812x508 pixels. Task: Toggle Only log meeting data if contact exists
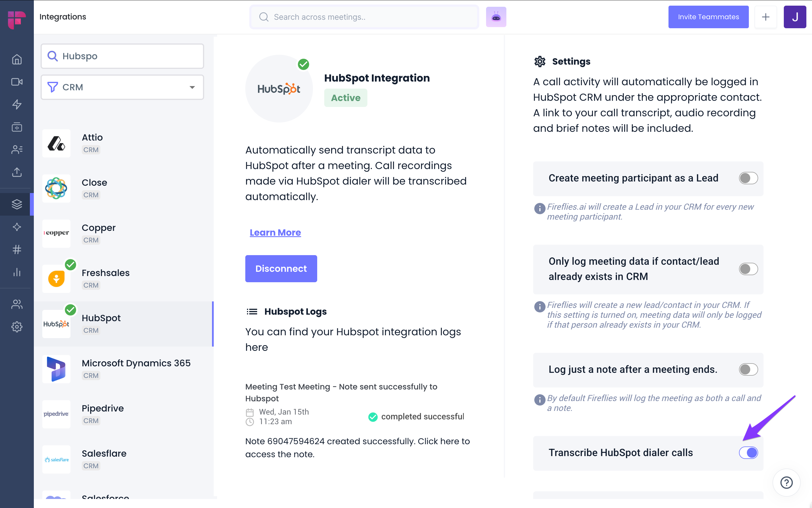(748, 269)
